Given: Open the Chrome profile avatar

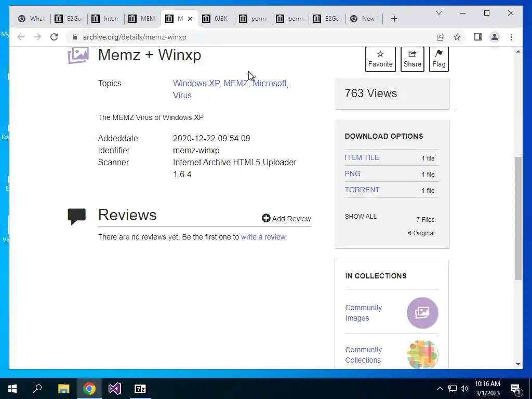Looking at the screenshot, I should coord(495,37).
